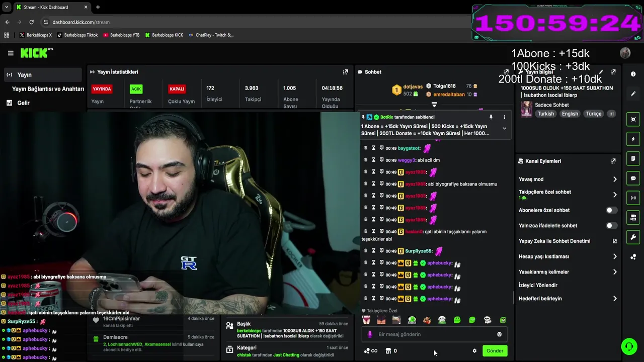This screenshot has width=644, height=362.
Task: Click the dotjavas top chatter name
Action: coord(413,86)
